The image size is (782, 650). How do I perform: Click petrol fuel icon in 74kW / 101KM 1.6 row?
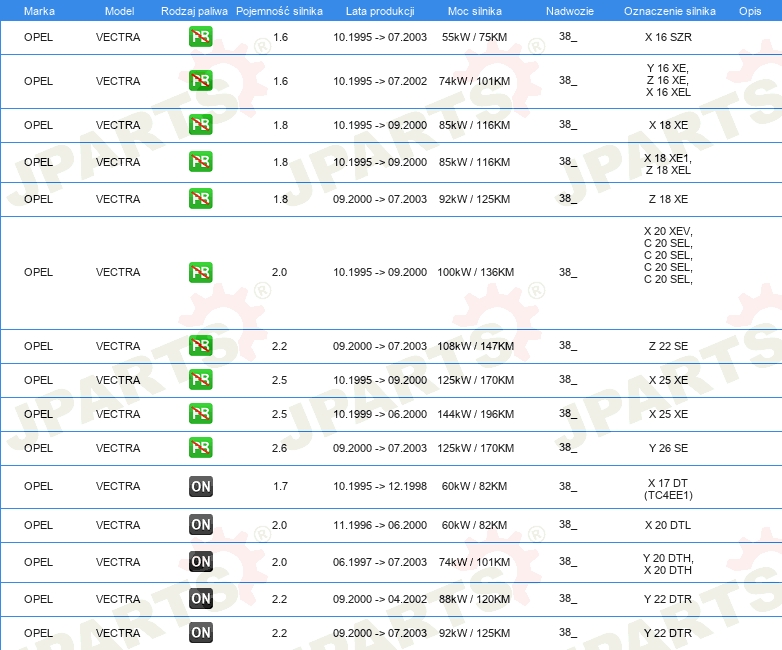coord(200,81)
